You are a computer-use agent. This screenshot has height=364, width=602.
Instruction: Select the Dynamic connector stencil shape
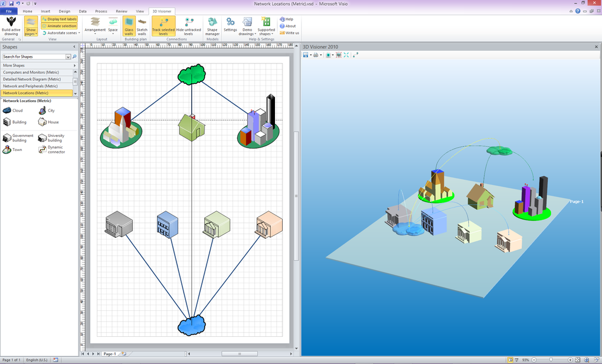52,150
